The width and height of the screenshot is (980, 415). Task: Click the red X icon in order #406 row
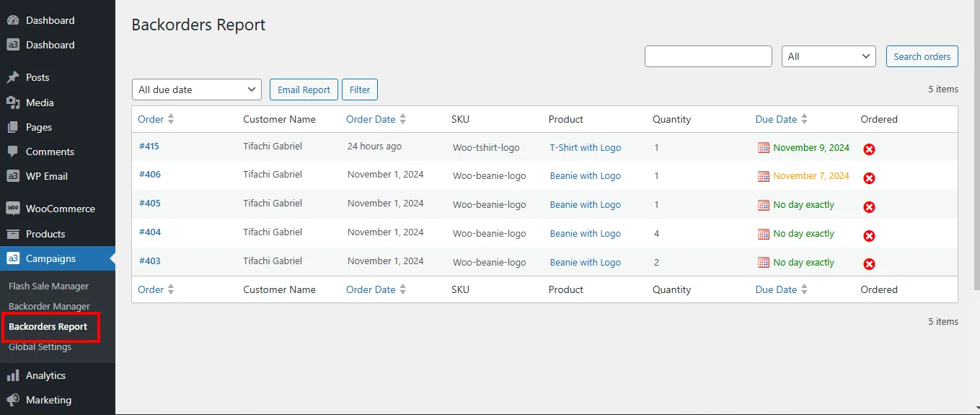tap(870, 178)
